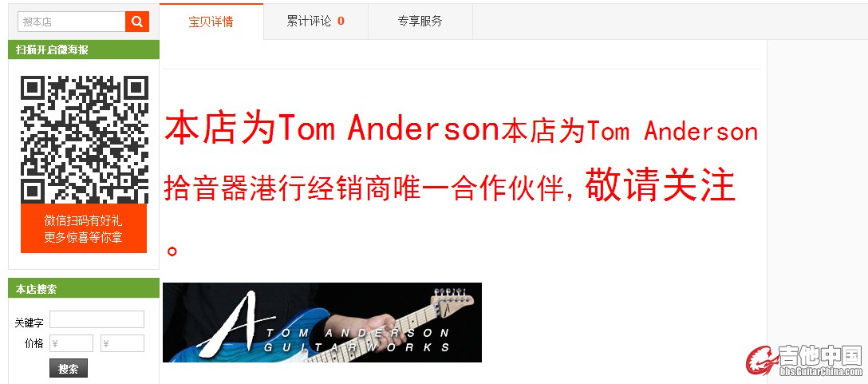Click the 扫描开启微海报 green header
The width and height of the screenshot is (868, 384).
[x=84, y=49]
